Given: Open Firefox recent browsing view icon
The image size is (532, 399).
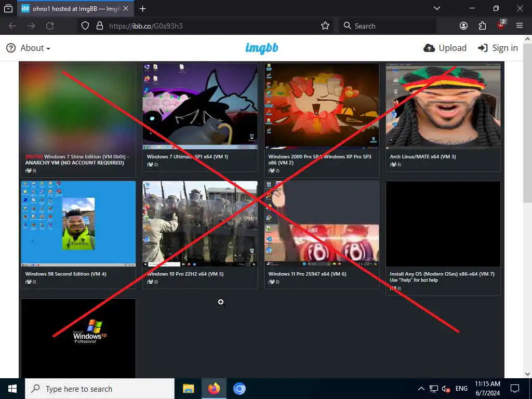Looking at the screenshot, I should point(8,8).
